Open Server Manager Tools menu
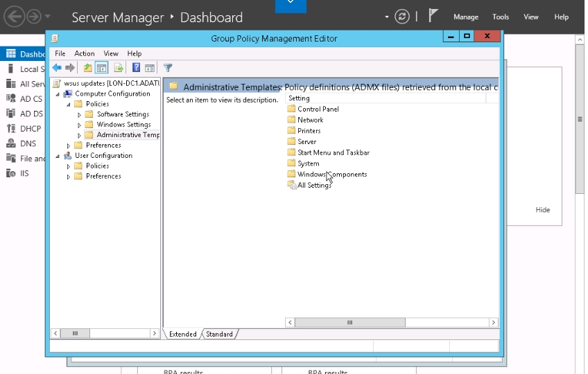 [501, 17]
